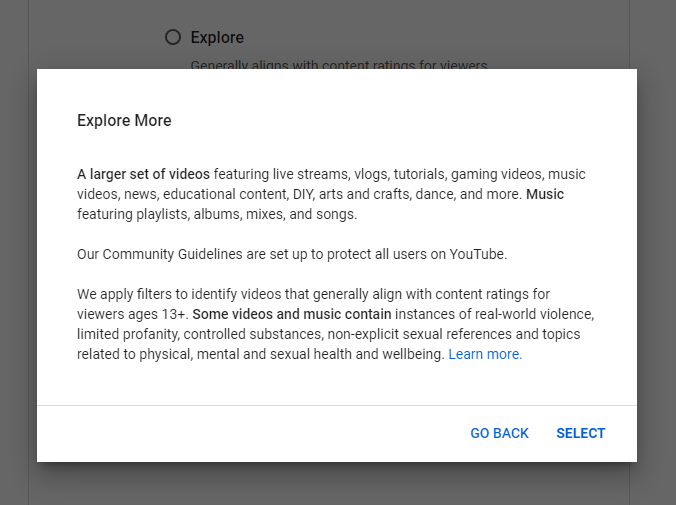Click the Explore option label

pyautogui.click(x=217, y=38)
